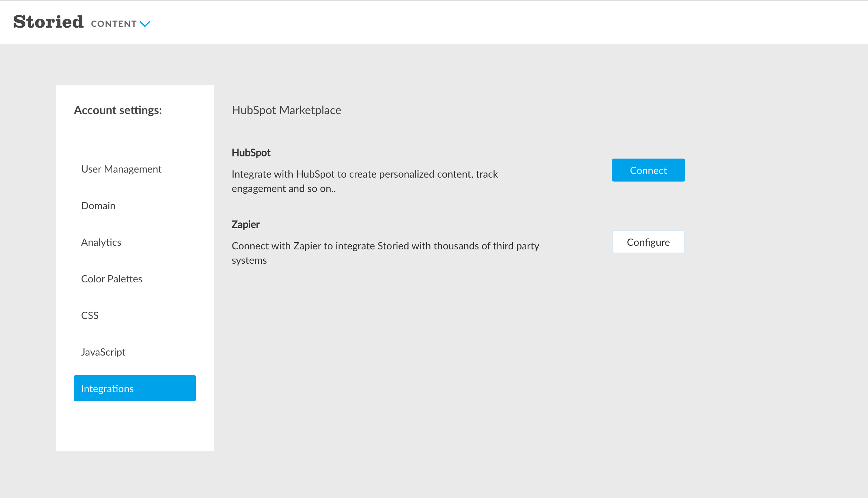Connect the HubSpot integration
The height and width of the screenshot is (498, 868).
[648, 170]
